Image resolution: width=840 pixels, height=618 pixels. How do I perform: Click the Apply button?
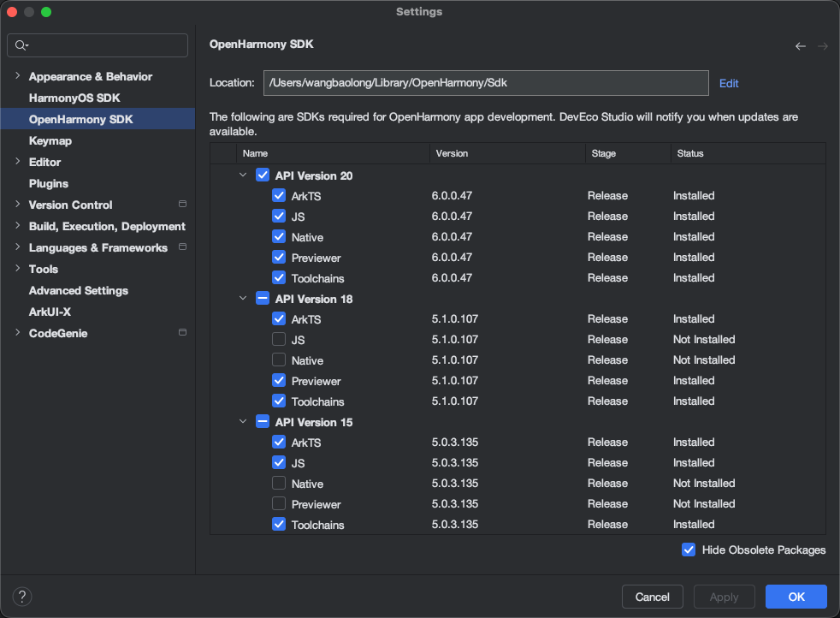click(724, 597)
